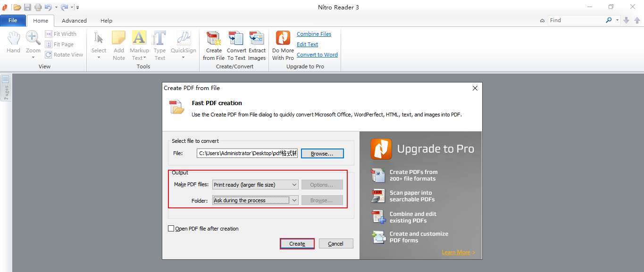Click Combine and edit existing PDFs icon

pos(378,217)
